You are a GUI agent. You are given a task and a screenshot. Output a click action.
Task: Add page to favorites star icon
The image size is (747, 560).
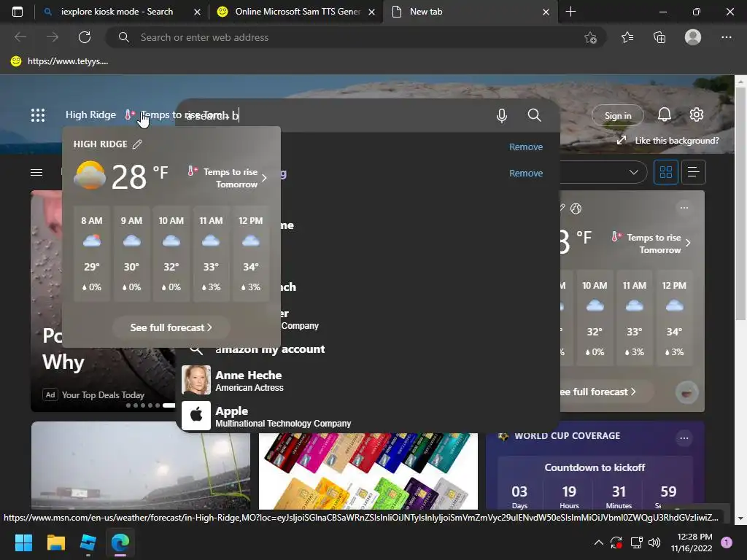pyautogui.click(x=590, y=37)
